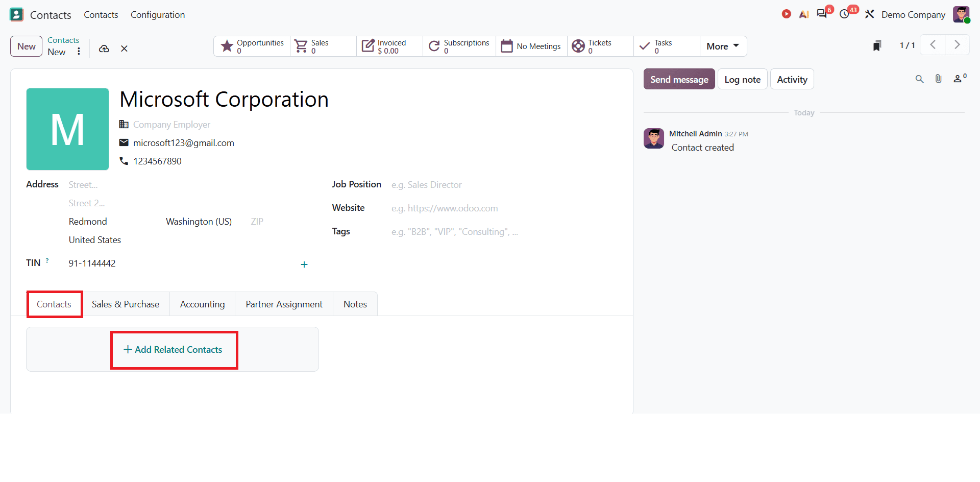This screenshot has width=980, height=482.
Task: Open the Tickets smart button
Action: (600, 46)
